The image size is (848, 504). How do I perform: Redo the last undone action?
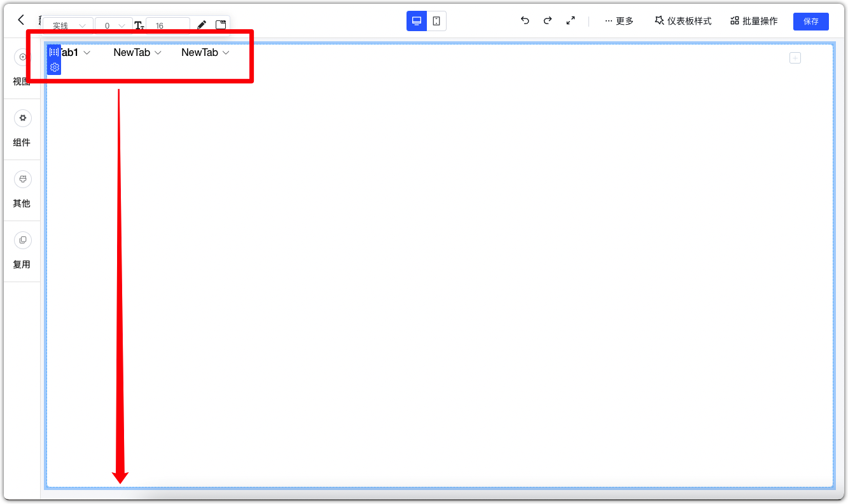547,20
